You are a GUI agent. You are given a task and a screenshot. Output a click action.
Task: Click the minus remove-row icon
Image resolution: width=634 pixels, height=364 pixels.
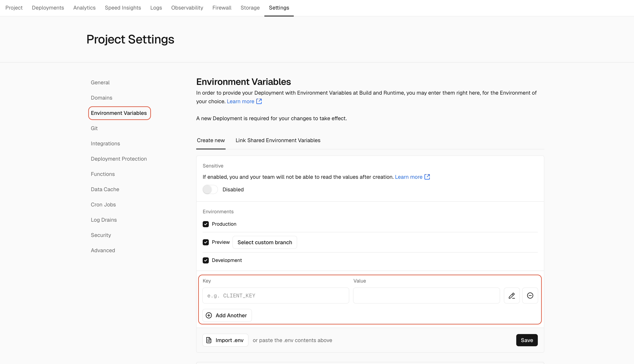[530, 296]
